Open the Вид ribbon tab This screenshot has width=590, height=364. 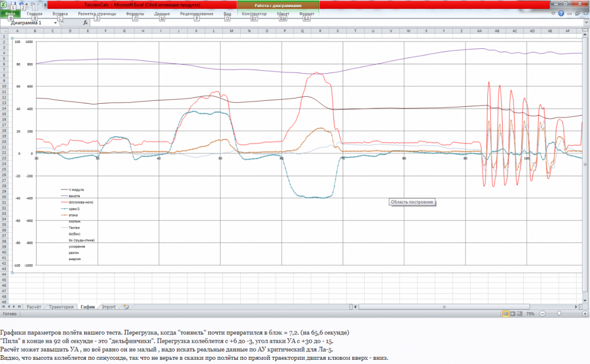[x=227, y=14]
